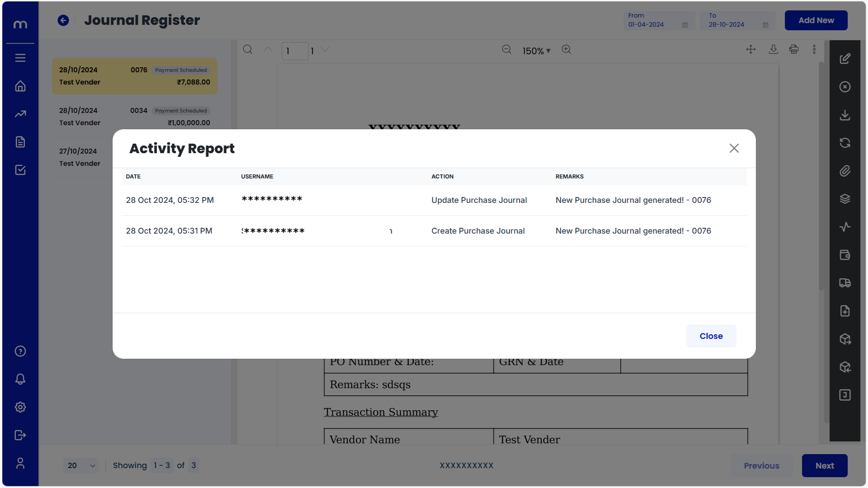Click the settings gear in sidebar
Screen dimensions: 868x488
[20, 407]
